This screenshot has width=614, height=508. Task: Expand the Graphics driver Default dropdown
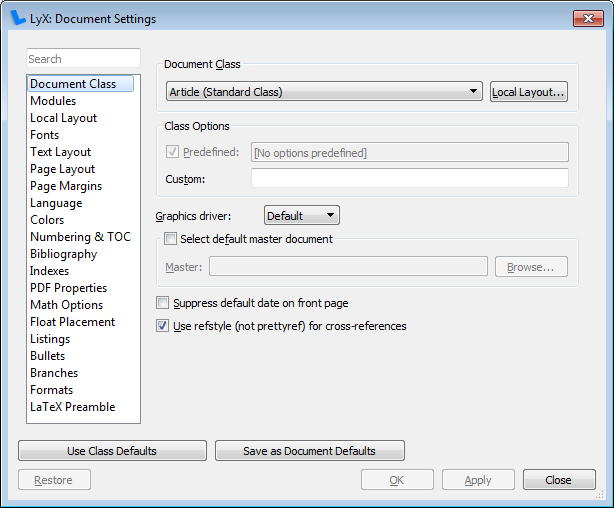coord(302,215)
